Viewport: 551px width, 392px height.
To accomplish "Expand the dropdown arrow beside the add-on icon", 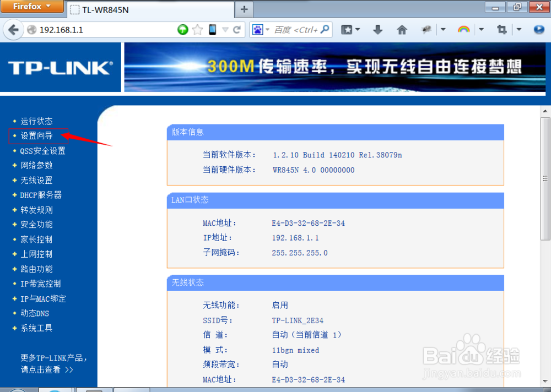I will pyautogui.click(x=443, y=30).
